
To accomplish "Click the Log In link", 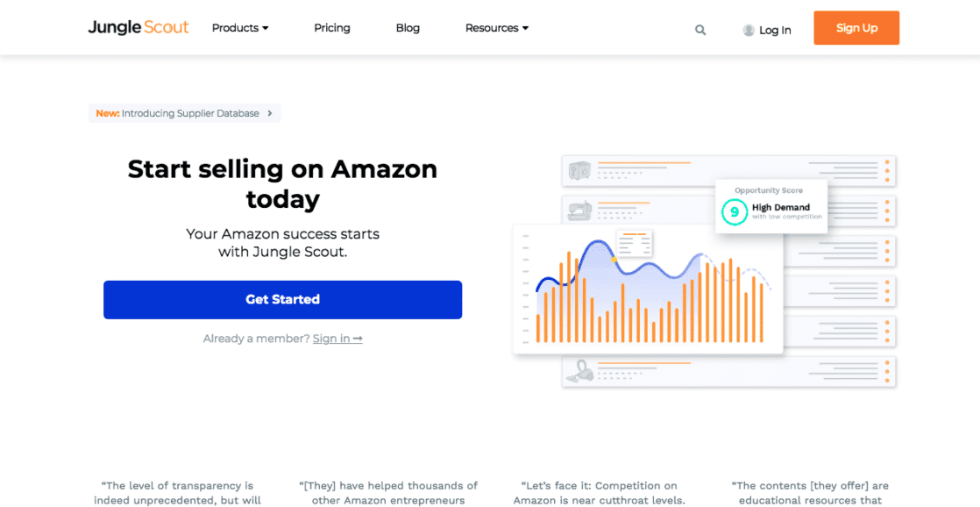I will (x=775, y=30).
